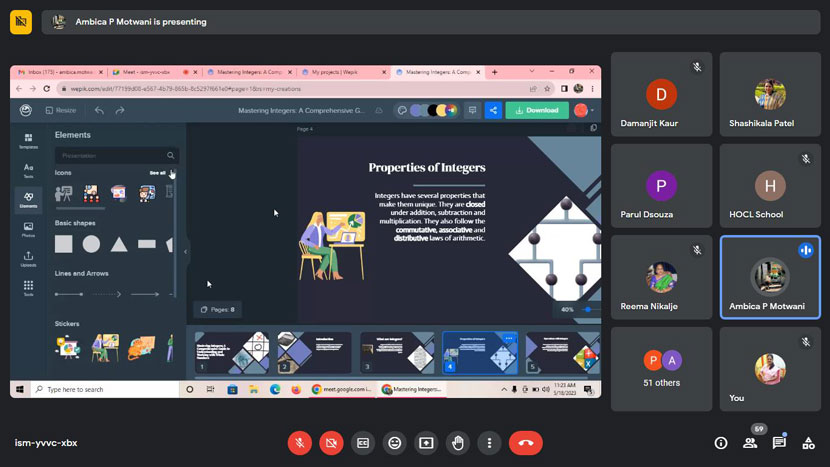Click the green Download button in Wepik
The width and height of the screenshot is (830, 467).
pyautogui.click(x=537, y=110)
